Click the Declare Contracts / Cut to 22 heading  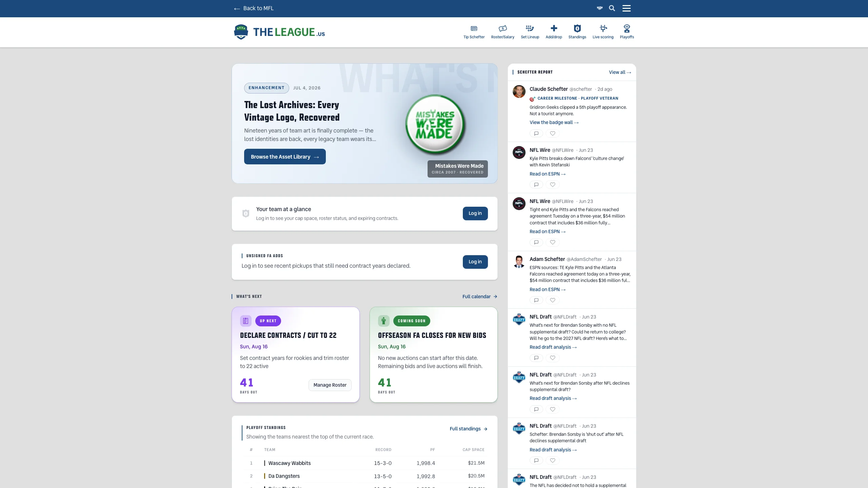288,335
